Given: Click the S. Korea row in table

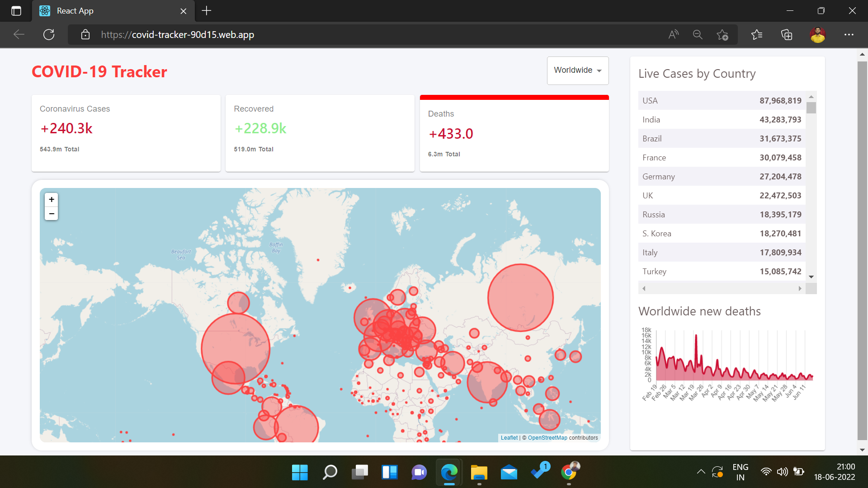Looking at the screenshot, I should coord(722,233).
